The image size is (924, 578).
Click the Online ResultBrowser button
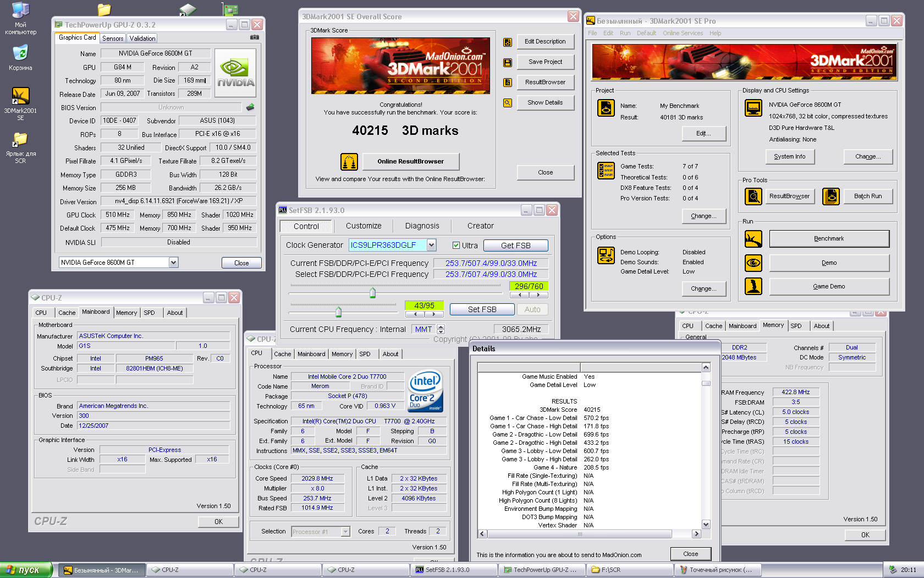click(410, 162)
